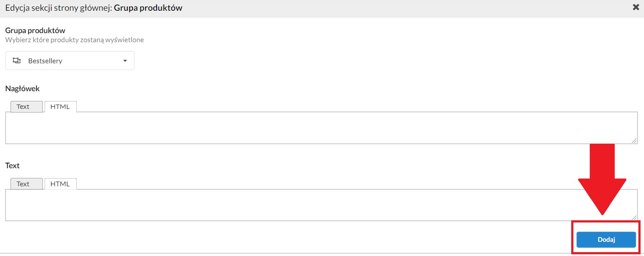
Task: Click the blue Dodaj button
Action: point(606,240)
